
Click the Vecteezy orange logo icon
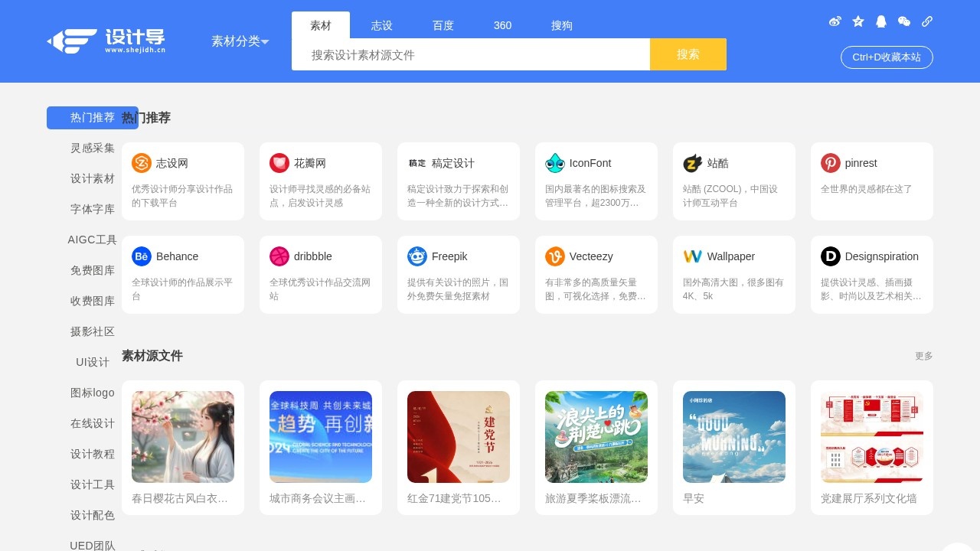555,256
